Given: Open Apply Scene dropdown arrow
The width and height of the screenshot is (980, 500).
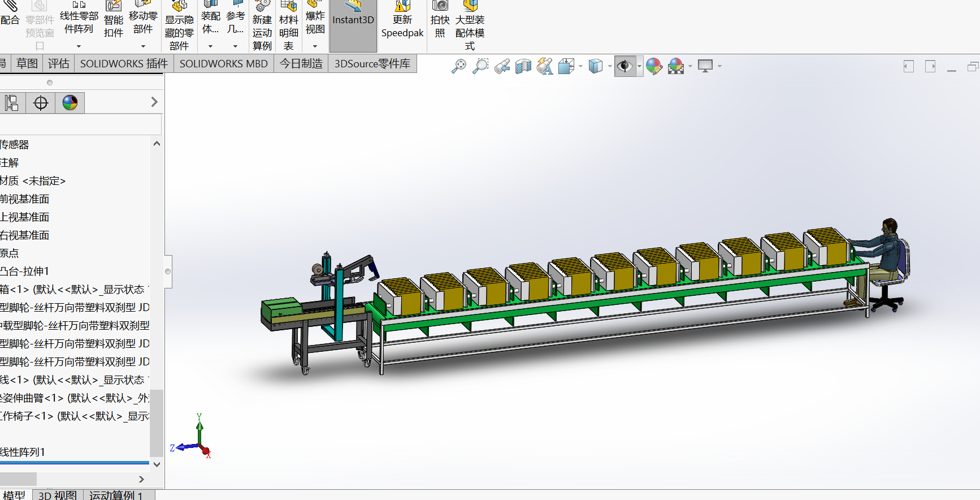Looking at the screenshot, I should click(690, 66).
